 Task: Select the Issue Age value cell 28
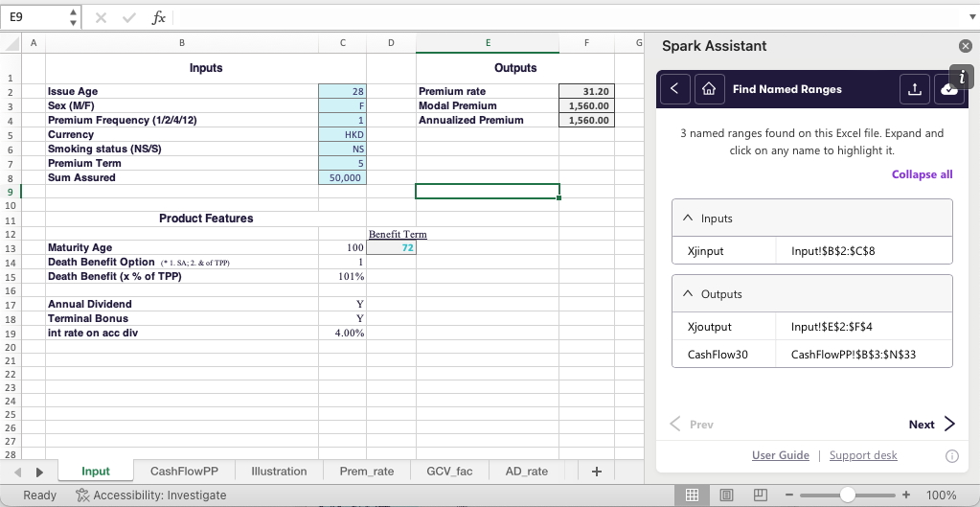[x=342, y=91]
